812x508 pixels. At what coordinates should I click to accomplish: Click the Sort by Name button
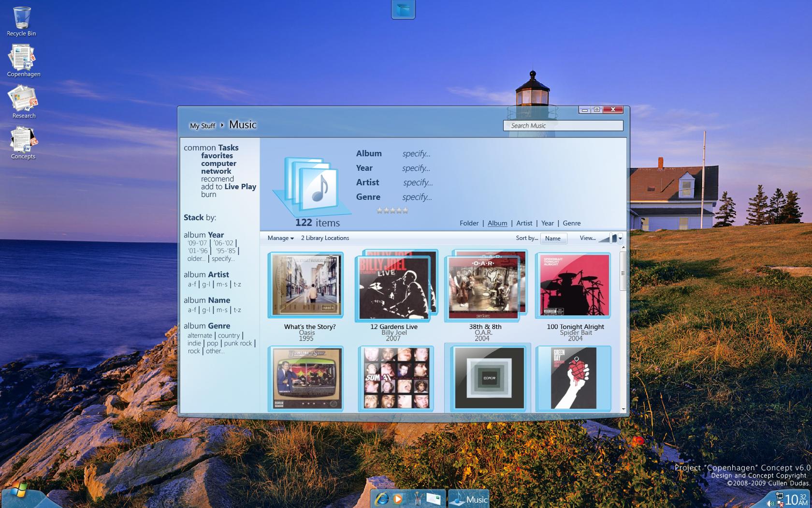pyautogui.click(x=553, y=239)
